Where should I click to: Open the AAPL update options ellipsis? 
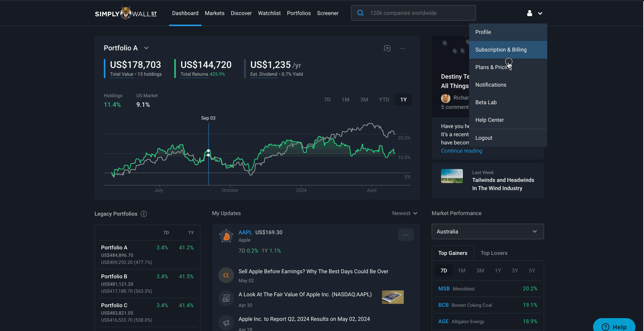click(x=406, y=235)
